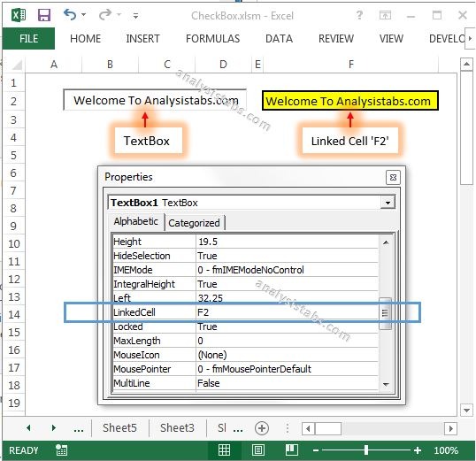Undo the last action
Screen dimensions: 476x461
[70, 14]
